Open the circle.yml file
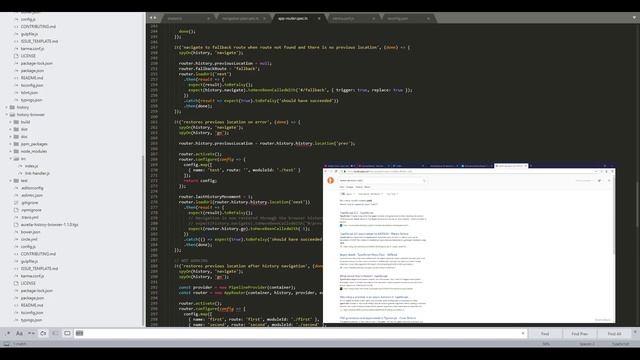640x360 pixels. tap(29, 240)
